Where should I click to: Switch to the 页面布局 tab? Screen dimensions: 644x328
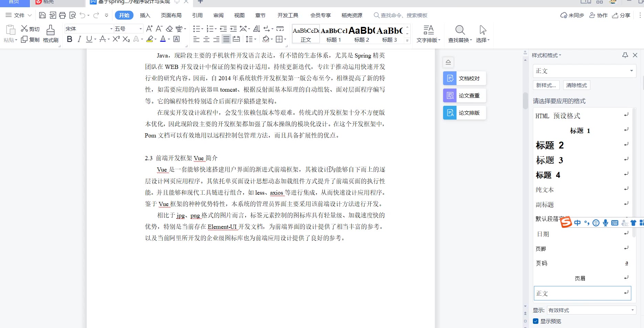(x=171, y=15)
